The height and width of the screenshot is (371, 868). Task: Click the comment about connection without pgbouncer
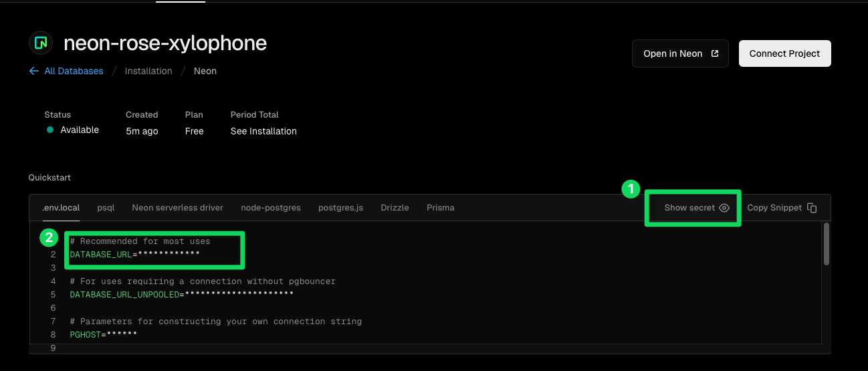click(203, 281)
